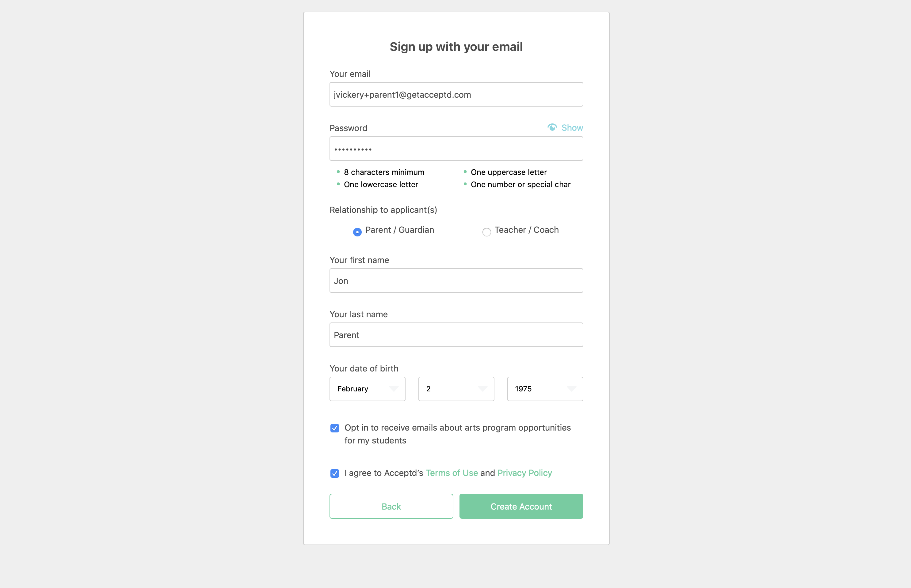Click the Show password toggle text
This screenshot has width=911, height=588.
click(571, 127)
